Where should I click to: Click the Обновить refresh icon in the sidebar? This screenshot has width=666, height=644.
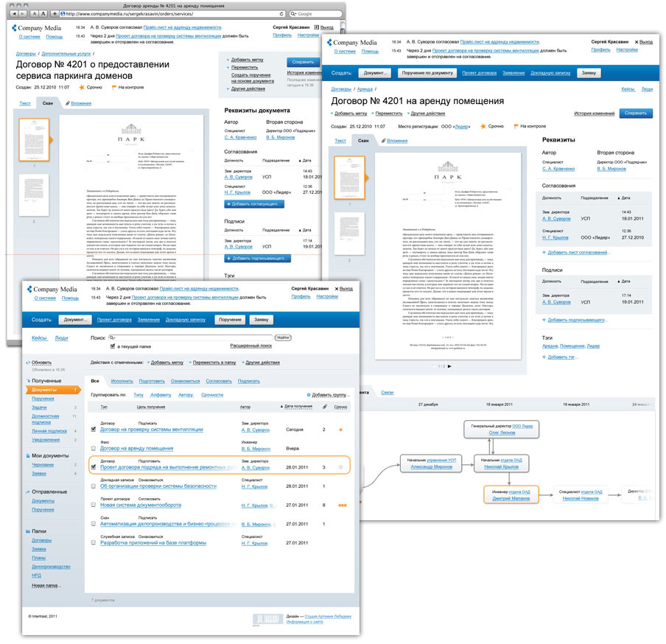click(x=27, y=363)
